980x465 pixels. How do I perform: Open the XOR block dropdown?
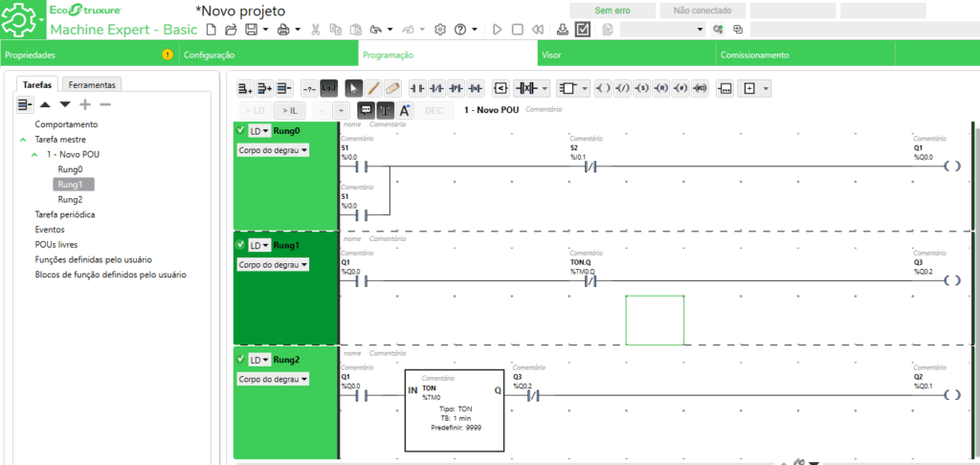tap(545, 89)
